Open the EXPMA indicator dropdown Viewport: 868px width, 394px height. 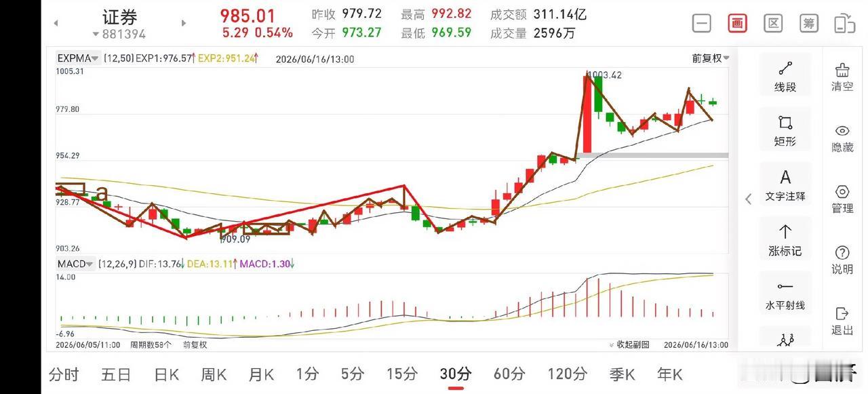coord(78,58)
